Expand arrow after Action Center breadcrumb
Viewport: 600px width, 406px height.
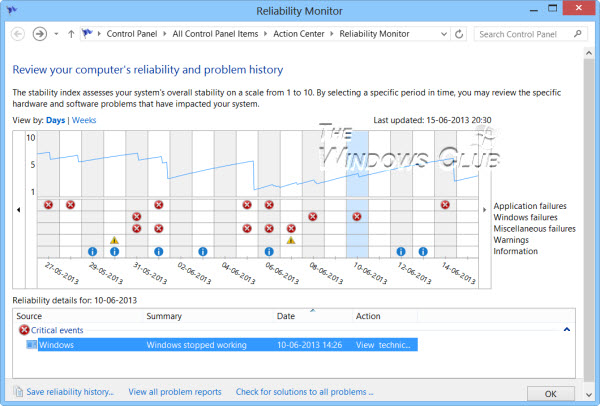click(x=332, y=34)
